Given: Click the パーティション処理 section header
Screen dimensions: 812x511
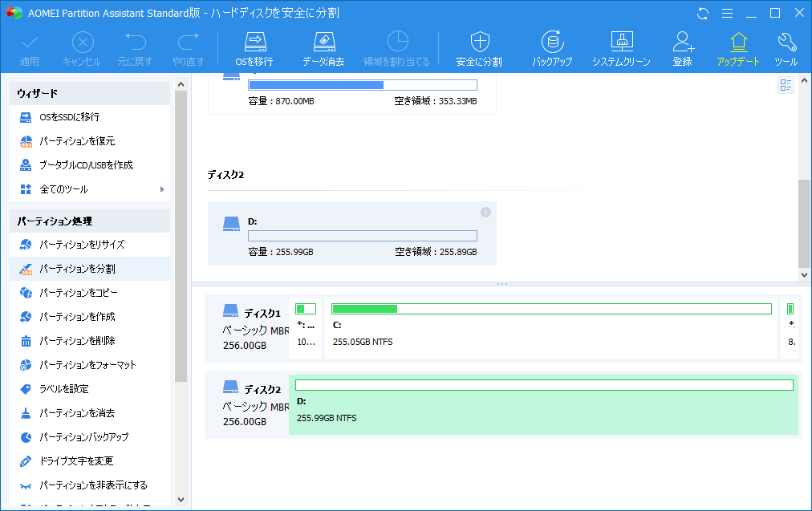Looking at the screenshot, I should (x=90, y=221).
